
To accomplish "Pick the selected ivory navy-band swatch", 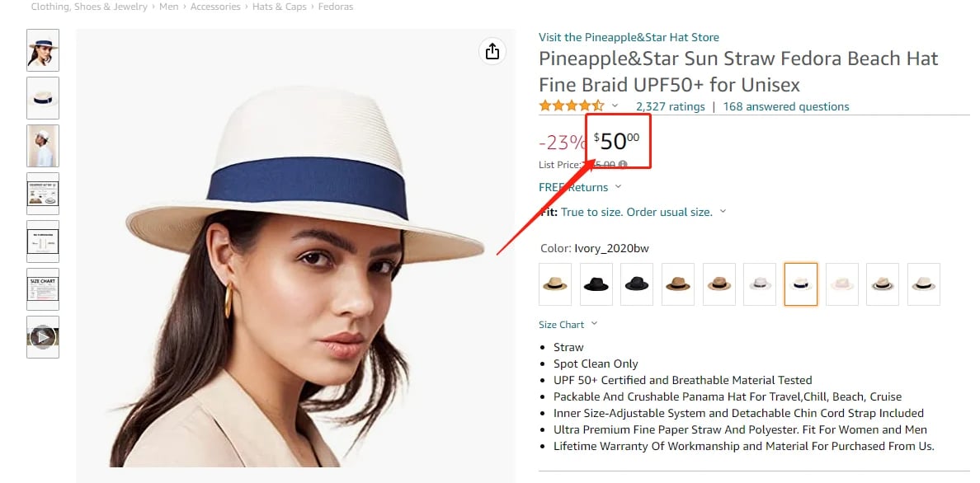I will pyautogui.click(x=801, y=284).
